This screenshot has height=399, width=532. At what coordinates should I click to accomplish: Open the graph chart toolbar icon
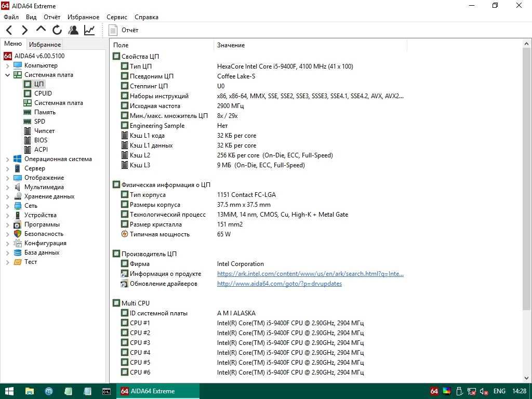coord(89,30)
